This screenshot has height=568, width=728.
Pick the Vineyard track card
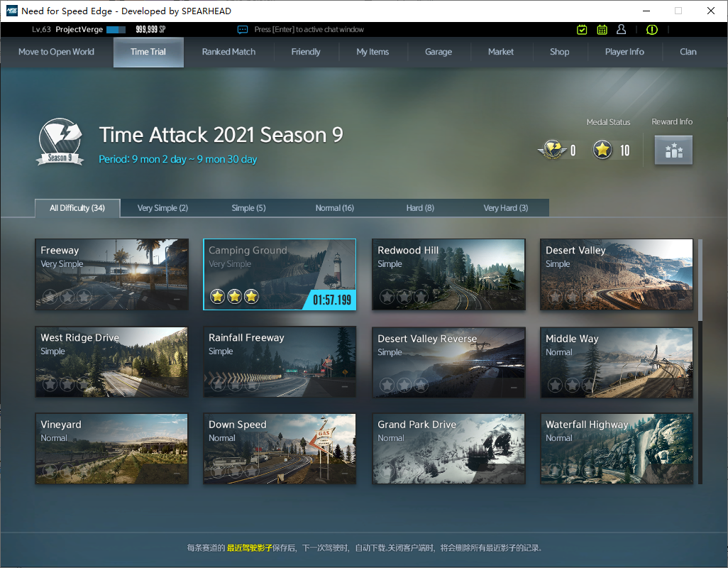point(112,449)
